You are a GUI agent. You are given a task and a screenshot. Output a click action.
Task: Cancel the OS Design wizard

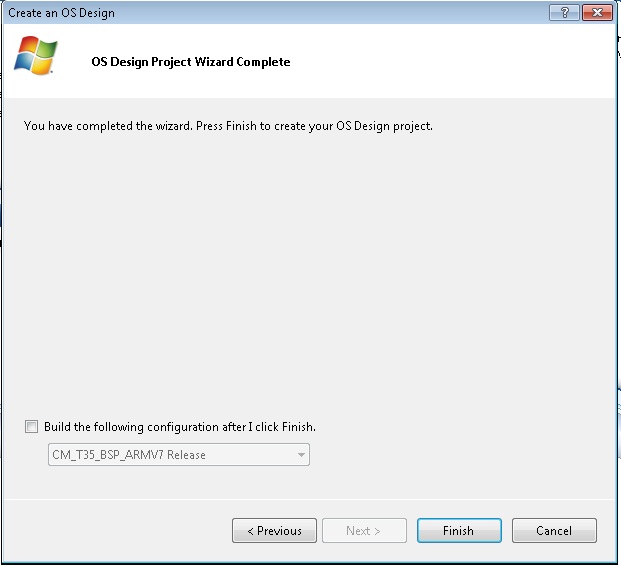point(554,531)
